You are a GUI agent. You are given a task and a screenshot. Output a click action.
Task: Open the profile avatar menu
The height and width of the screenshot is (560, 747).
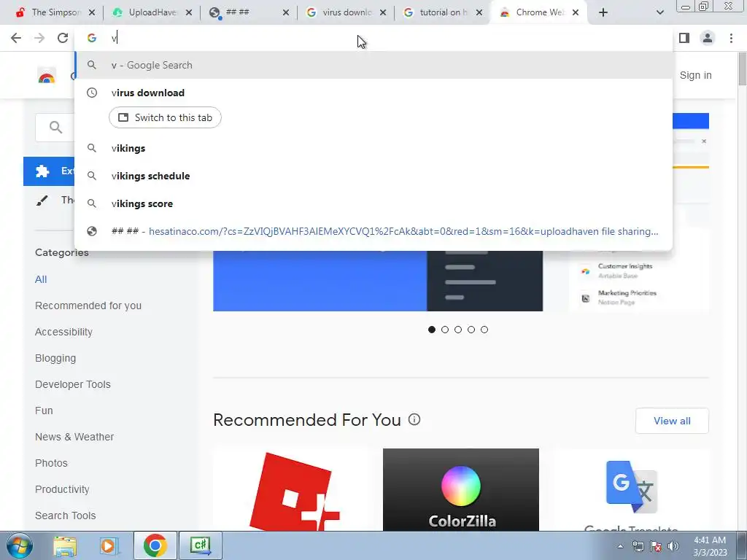pyautogui.click(x=708, y=38)
